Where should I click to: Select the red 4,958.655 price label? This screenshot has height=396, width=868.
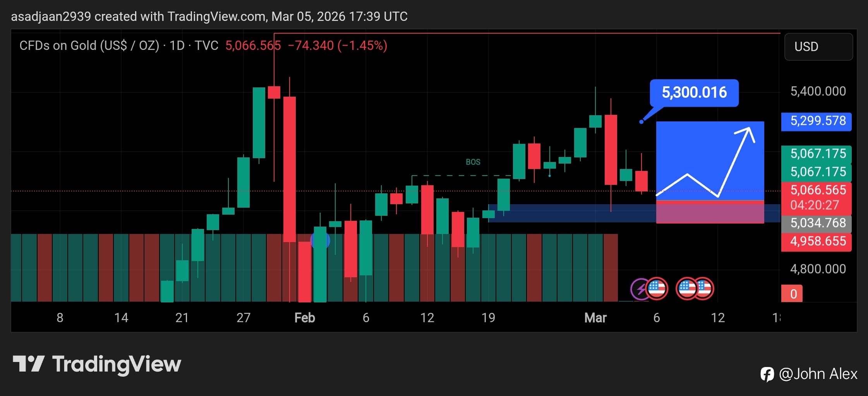(x=816, y=242)
